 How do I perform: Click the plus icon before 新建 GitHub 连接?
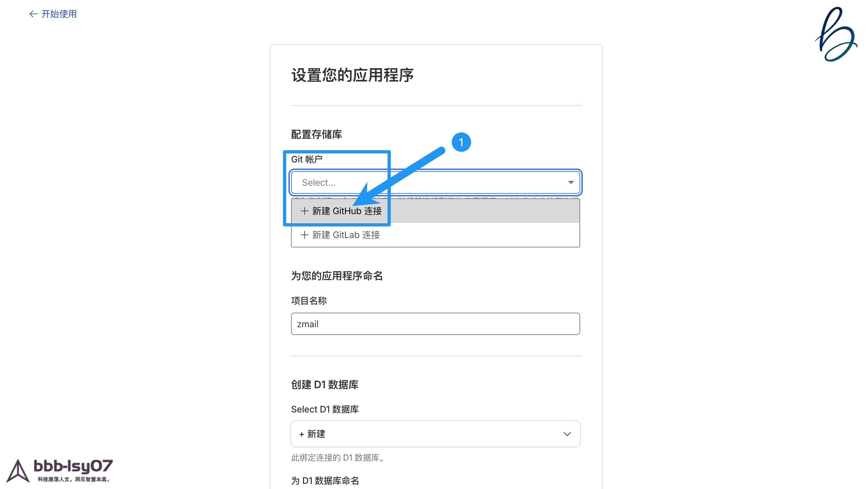pos(304,211)
